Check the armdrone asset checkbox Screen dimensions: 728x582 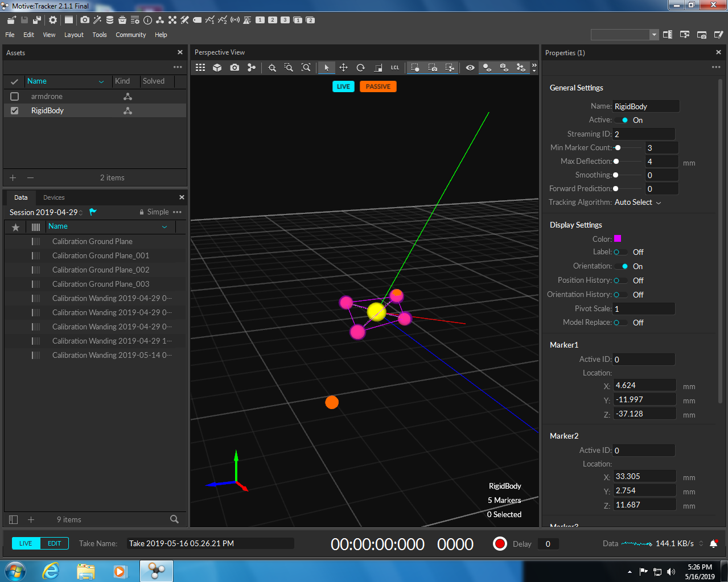15,97
